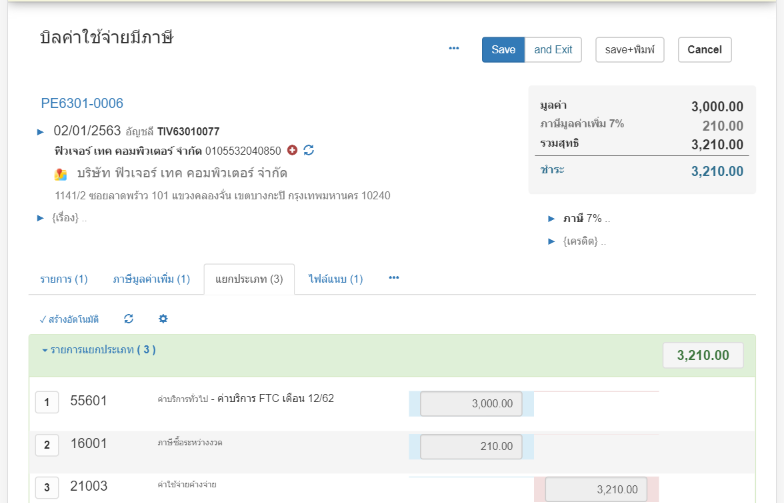Click the save+พิมพ์ button
Screen dimensions: 784x503
pyautogui.click(x=629, y=50)
